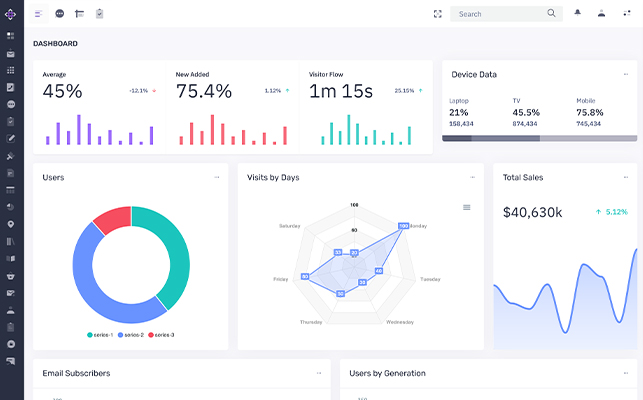Select the location pin icon in the left sidebar
Image resolution: width=643 pixels, height=400 pixels.
click(x=11, y=224)
